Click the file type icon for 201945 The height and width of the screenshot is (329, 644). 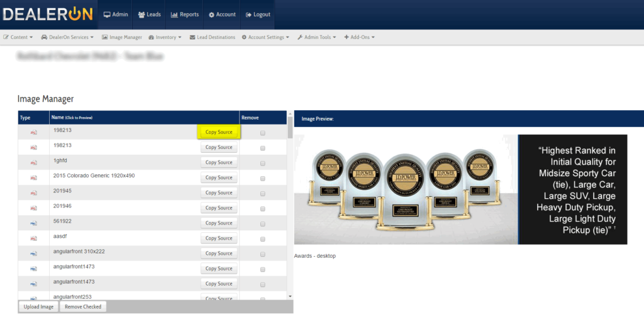click(x=34, y=193)
